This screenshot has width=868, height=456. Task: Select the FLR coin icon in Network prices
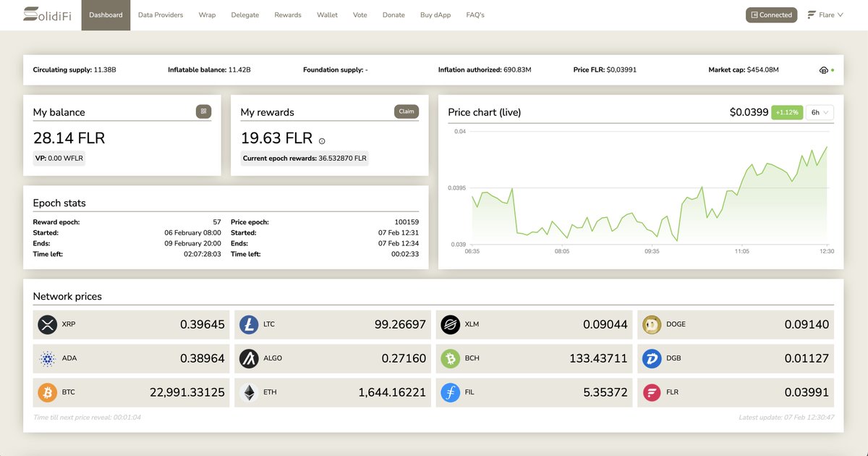click(650, 392)
